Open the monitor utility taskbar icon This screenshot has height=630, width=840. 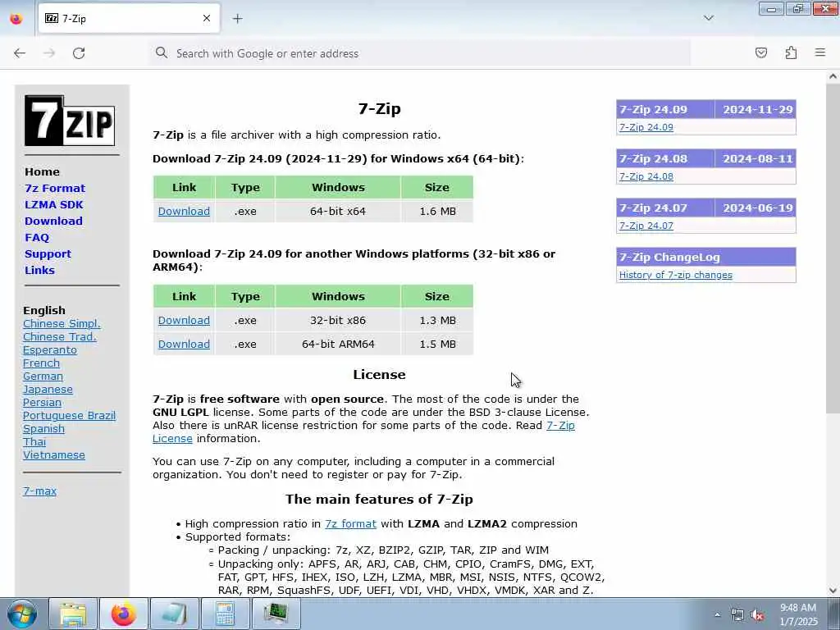click(x=276, y=614)
